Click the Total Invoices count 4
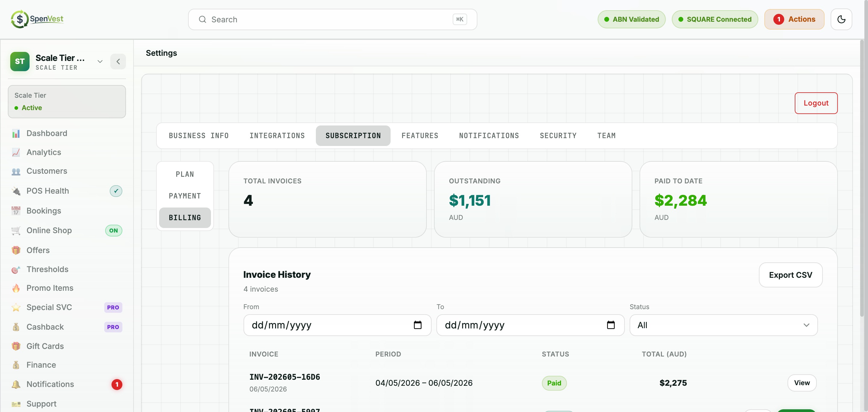Screen dimensions: 868x412 click(248, 201)
